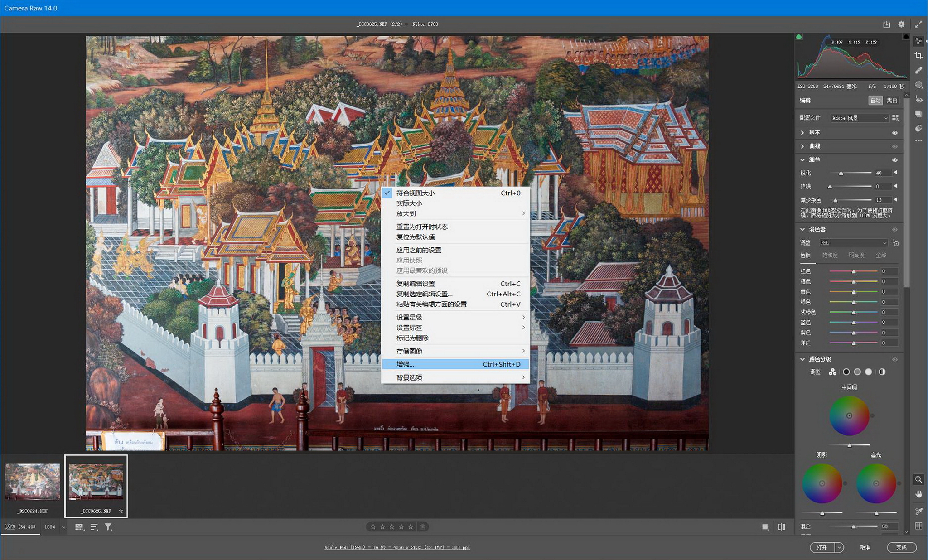Viewport: 928px width, 560px height.
Task: Select the _DSC8624.NEF filmstrip thumbnail
Action: pyautogui.click(x=33, y=482)
